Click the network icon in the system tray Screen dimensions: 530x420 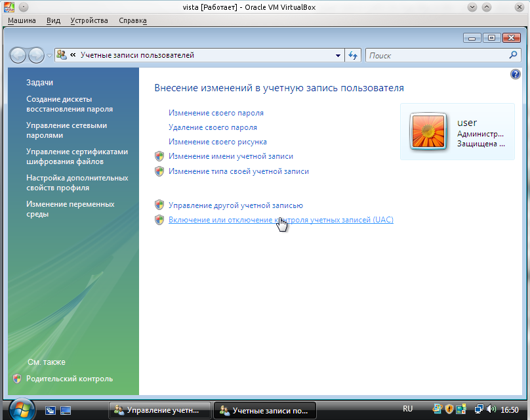pos(479,408)
